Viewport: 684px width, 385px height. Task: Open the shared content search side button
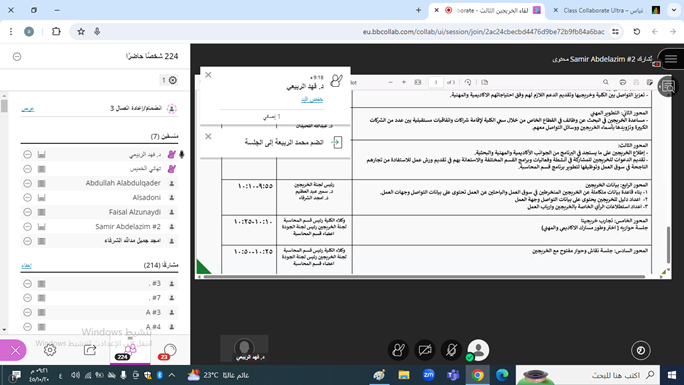click(667, 87)
